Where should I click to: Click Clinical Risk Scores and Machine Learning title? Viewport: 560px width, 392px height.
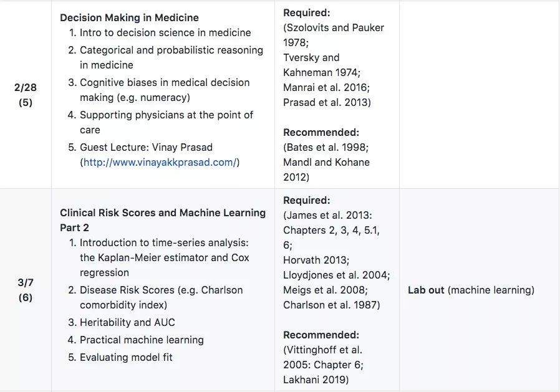pos(163,220)
